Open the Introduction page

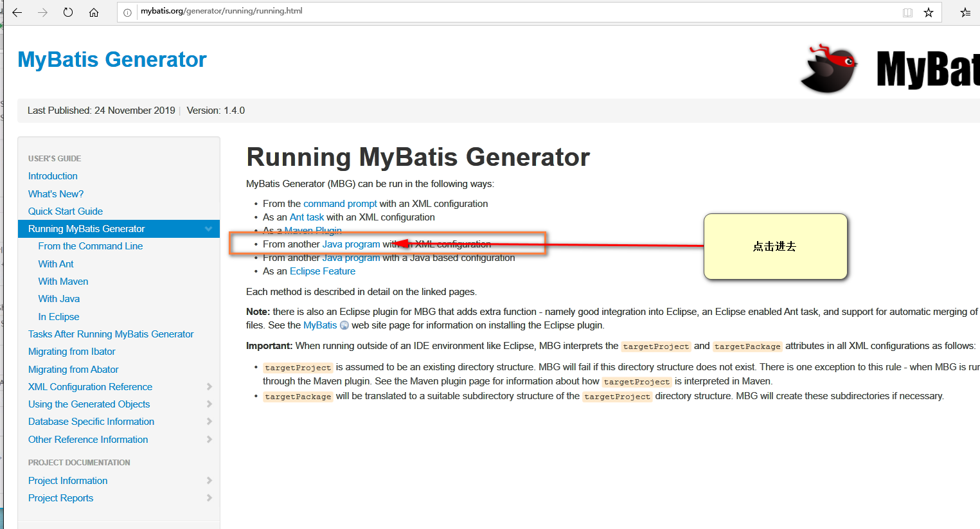tap(53, 176)
